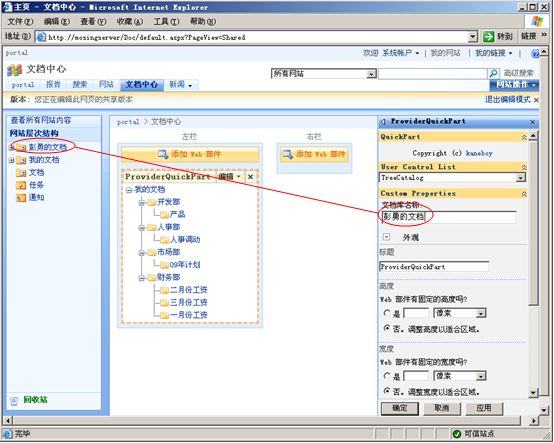Collapse the Custom Properties section chevron
554x443 pixels.
point(524,194)
